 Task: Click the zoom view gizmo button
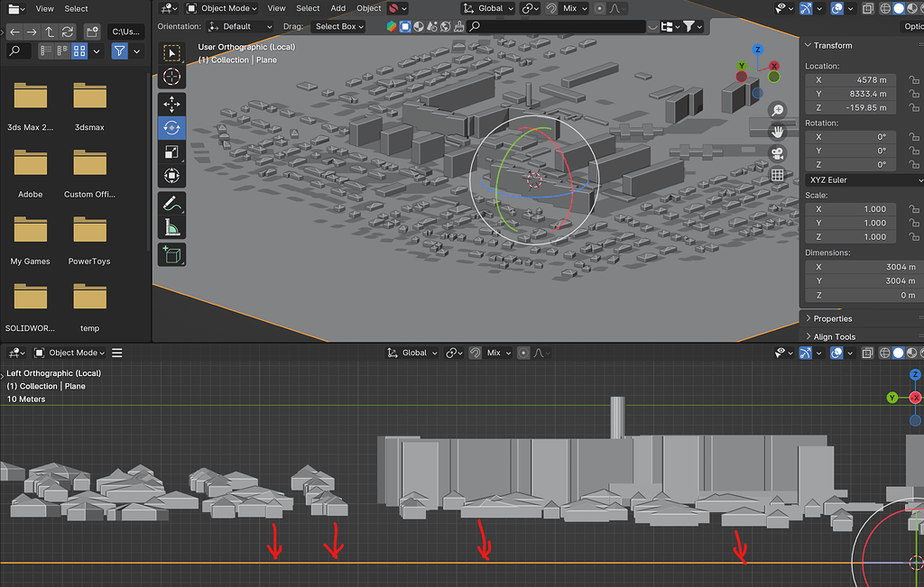pyautogui.click(x=777, y=111)
